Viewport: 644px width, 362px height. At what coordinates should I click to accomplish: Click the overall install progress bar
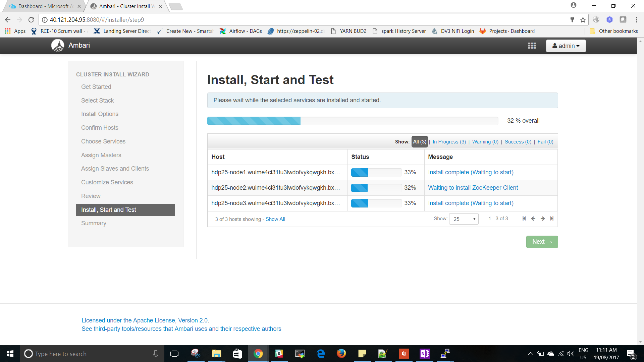tap(352, 121)
